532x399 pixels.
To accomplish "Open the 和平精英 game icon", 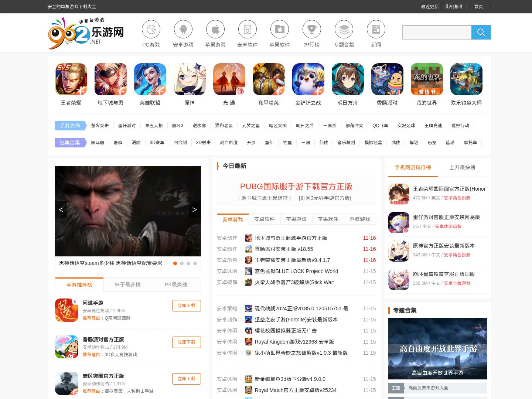I will [x=269, y=79].
